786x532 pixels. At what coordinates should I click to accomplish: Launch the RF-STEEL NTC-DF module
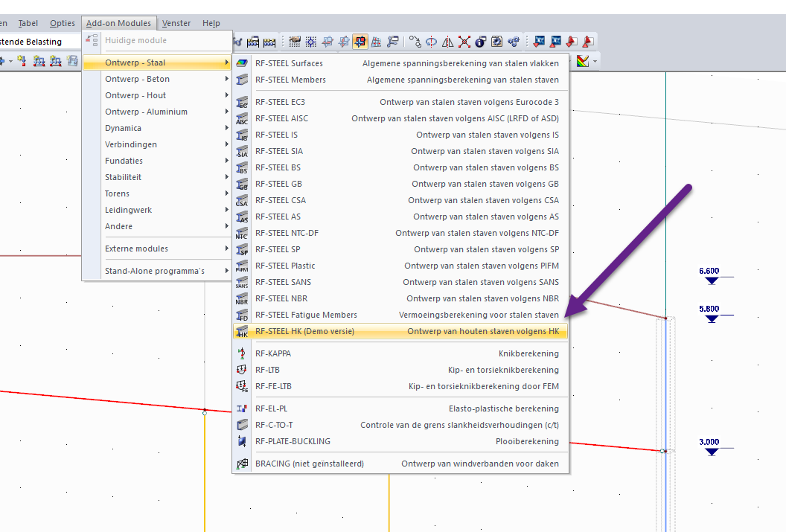[x=400, y=233]
